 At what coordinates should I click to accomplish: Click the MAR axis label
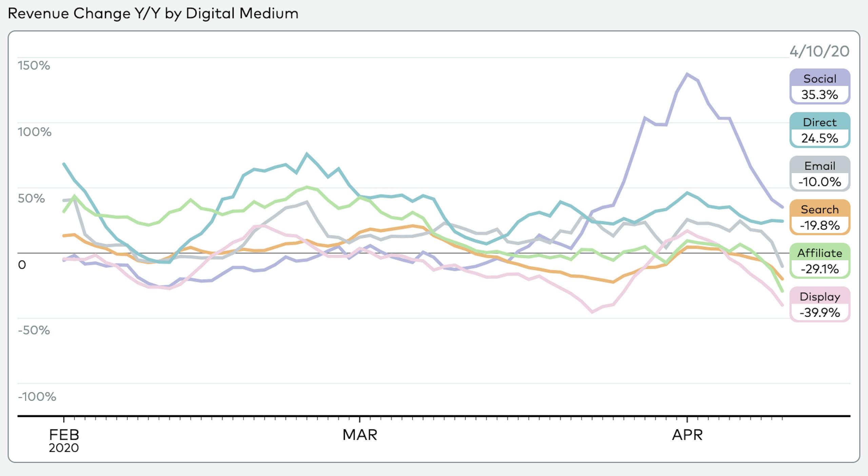coord(360,435)
